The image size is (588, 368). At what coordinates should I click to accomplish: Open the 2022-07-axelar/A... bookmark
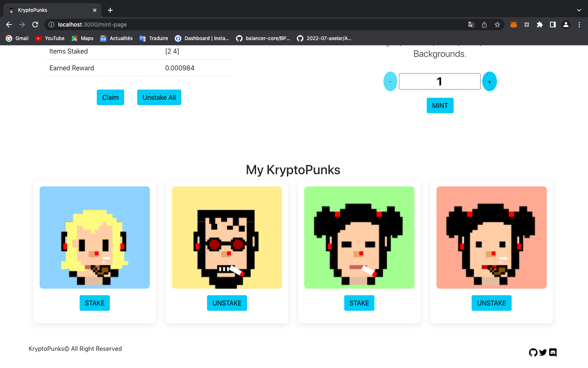click(324, 38)
